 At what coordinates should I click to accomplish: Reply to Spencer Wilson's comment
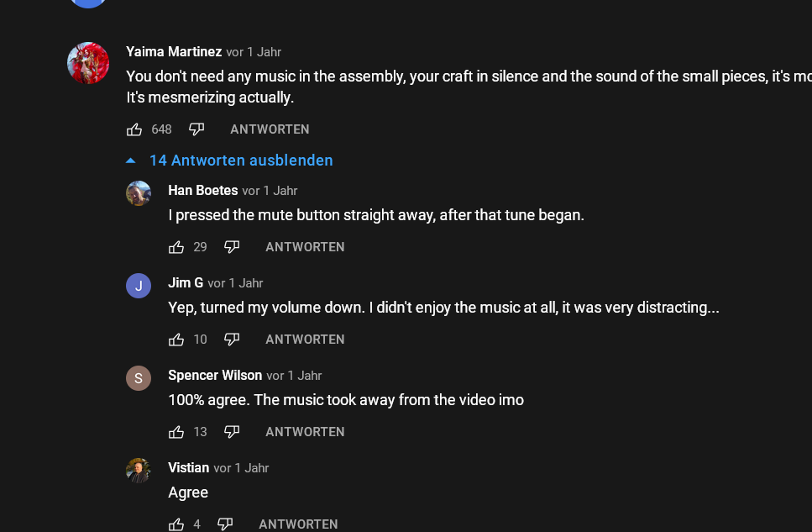coord(305,432)
